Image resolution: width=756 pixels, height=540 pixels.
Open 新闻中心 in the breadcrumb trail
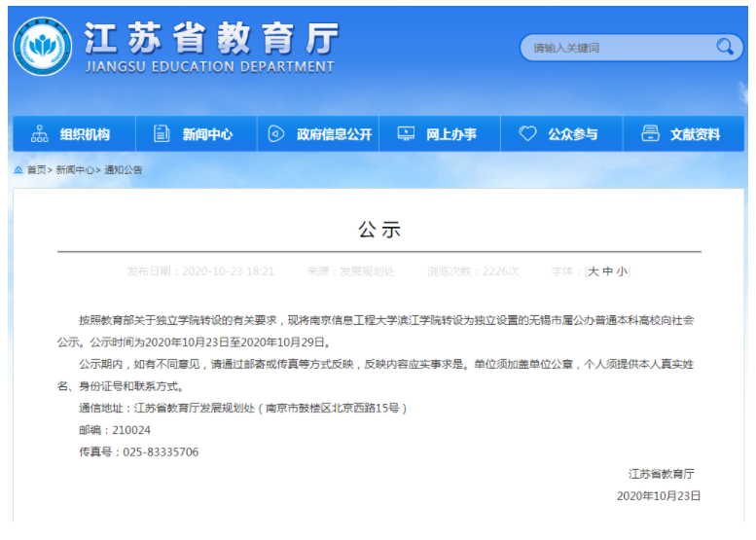(x=74, y=170)
